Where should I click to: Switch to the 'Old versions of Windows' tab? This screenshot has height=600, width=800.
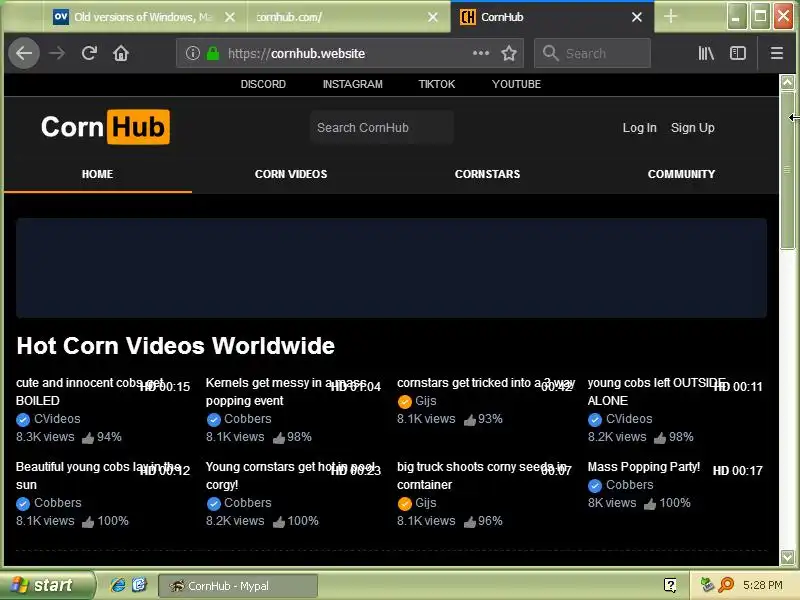point(145,17)
